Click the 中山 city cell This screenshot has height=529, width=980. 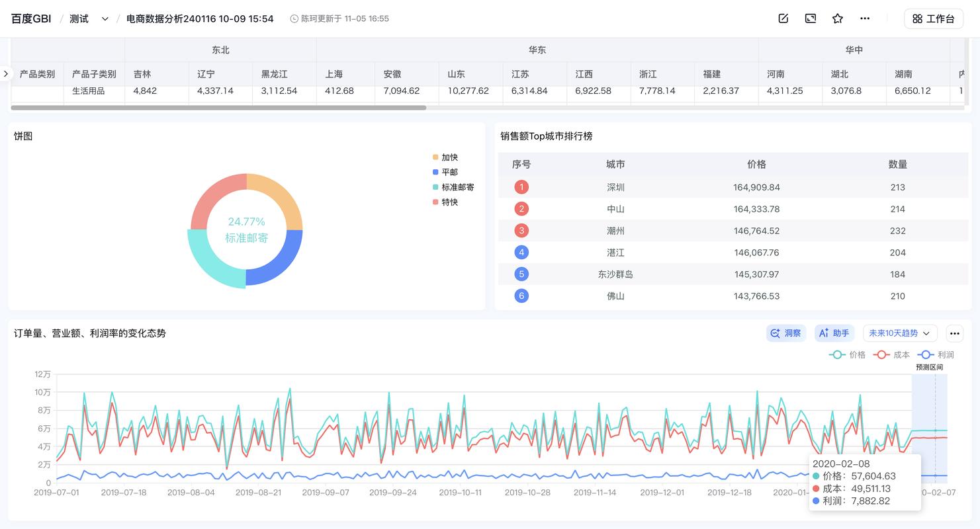(615, 209)
